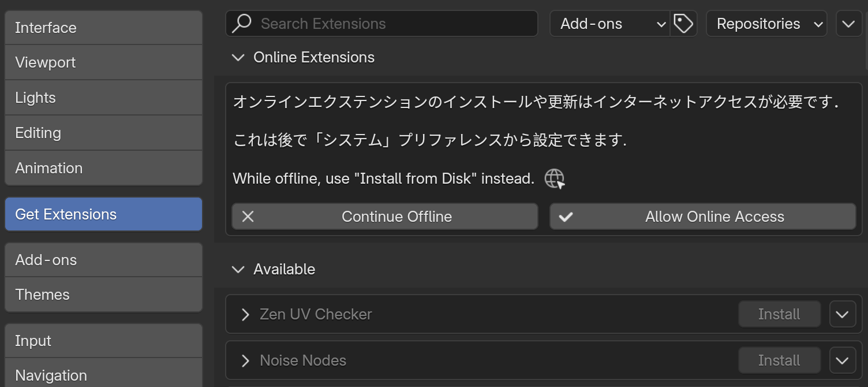Select the Animation sidebar tab
The height and width of the screenshot is (387, 868).
pyautogui.click(x=103, y=168)
